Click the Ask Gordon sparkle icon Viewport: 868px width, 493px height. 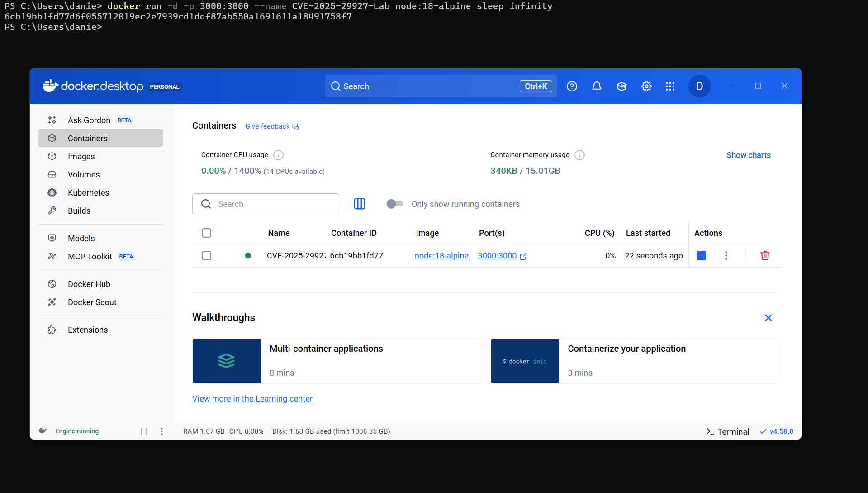coord(52,120)
